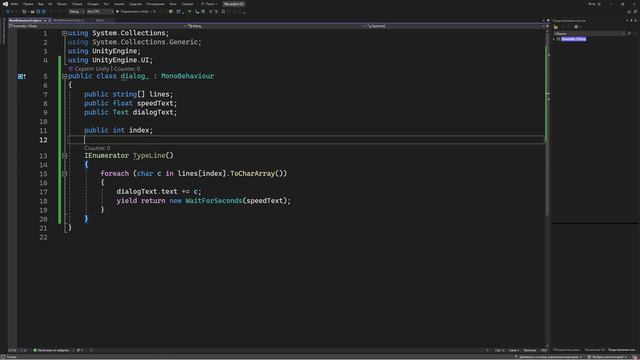Collapse the foreach block at line 15
The height and width of the screenshot is (360, 640).
pos(64,174)
